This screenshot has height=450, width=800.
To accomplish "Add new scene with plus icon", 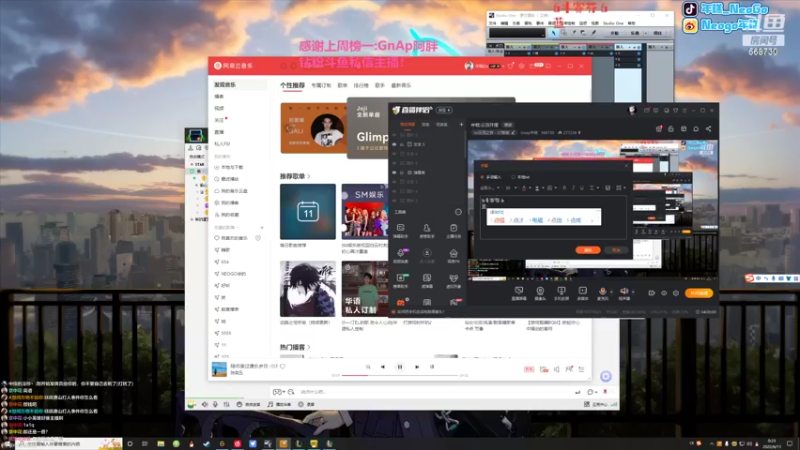I will click(461, 124).
